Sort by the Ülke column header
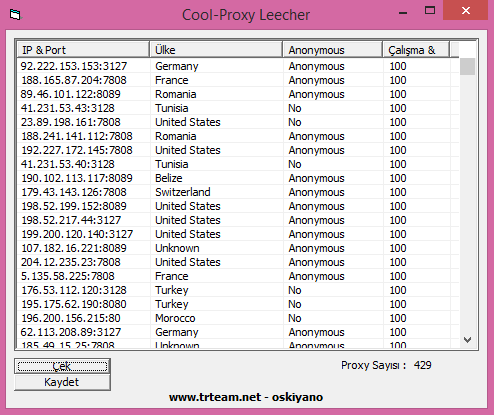Screen dimensions: 494x415 (216, 50)
